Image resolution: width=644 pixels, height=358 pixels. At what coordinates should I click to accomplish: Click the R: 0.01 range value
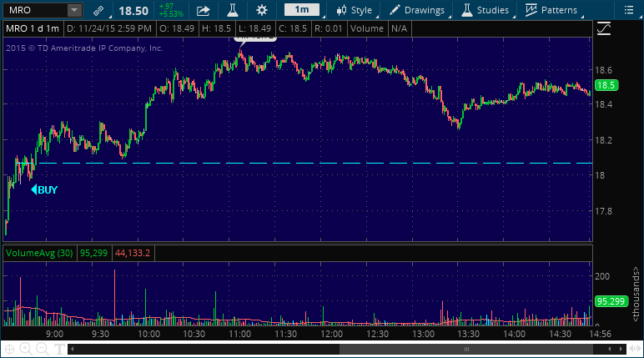coord(328,28)
